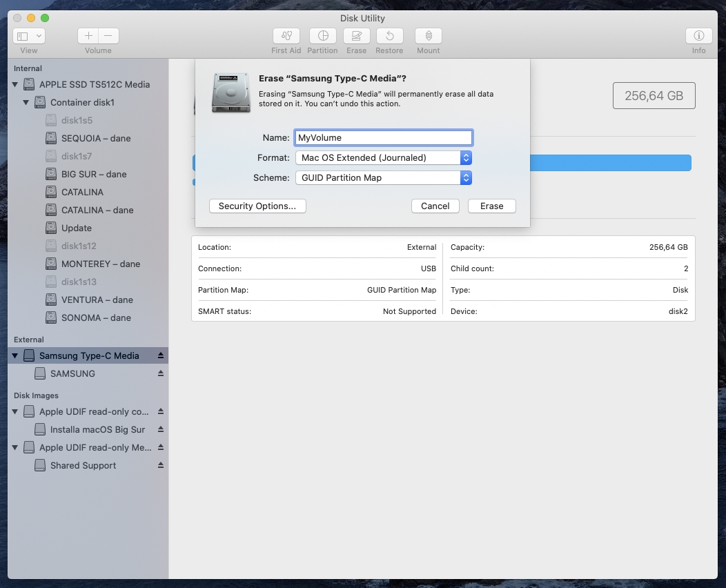Click the Not Supported SMART status value
The image size is (726, 588).
click(x=409, y=311)
